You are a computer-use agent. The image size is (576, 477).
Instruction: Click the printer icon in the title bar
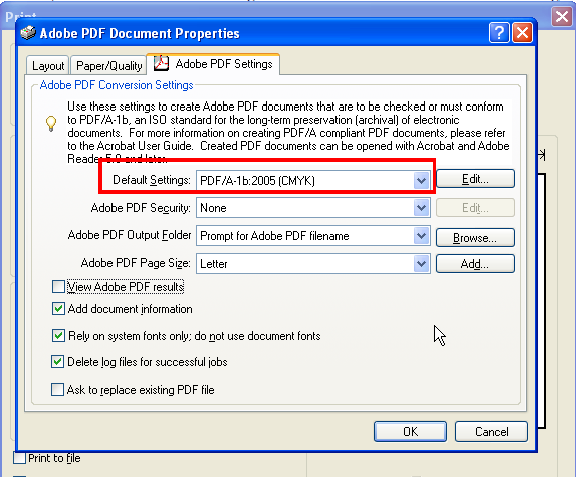tap(28, 33)
